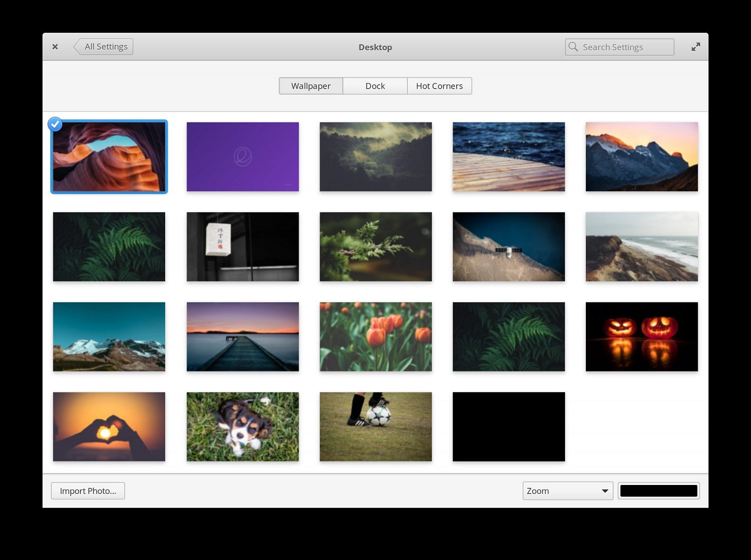Choose the jack-o-lantern pumpkins wallpaper
This screenshot has height=560, width=751.
tap(642, 337)
